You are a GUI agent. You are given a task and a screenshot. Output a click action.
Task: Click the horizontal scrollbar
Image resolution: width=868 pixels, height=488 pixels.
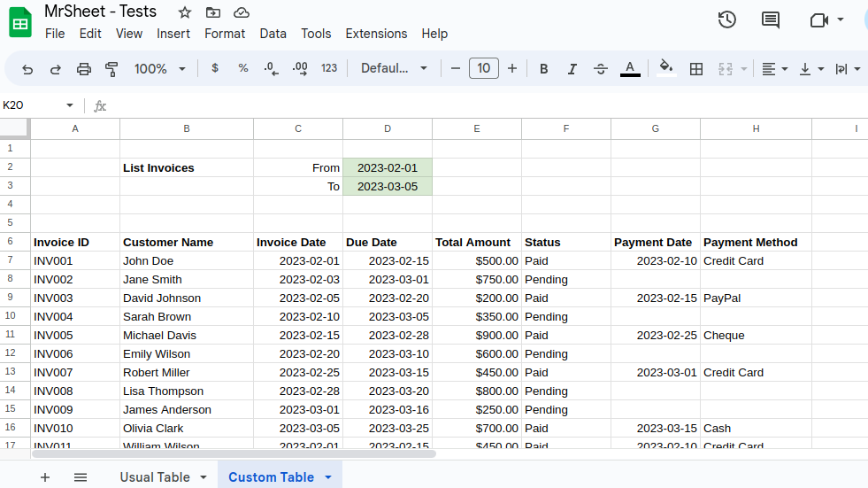(x=234, y=453)
